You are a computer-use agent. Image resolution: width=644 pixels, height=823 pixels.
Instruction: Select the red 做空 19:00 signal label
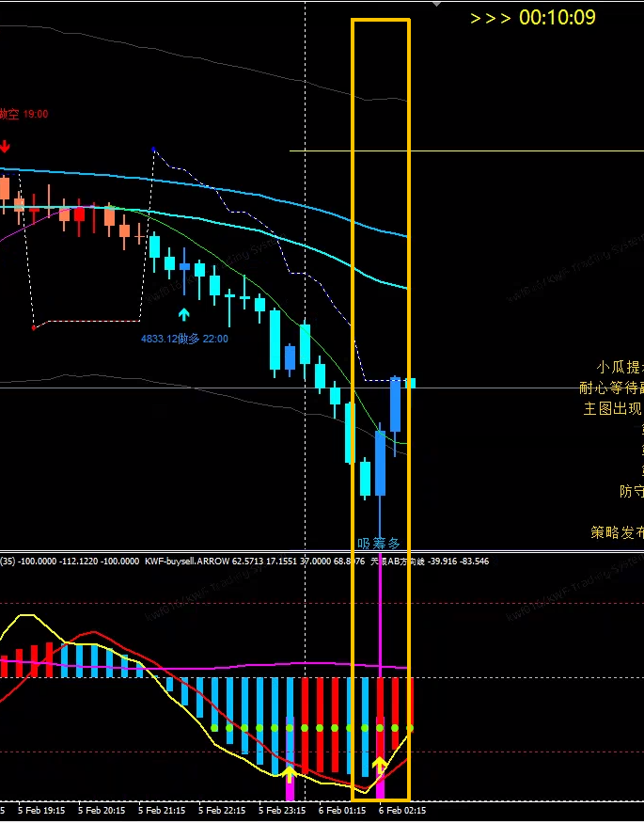[x=24, y=114]
